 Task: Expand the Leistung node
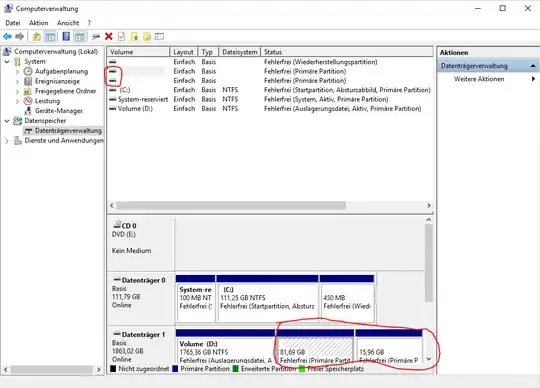click(x=17, y=102)
